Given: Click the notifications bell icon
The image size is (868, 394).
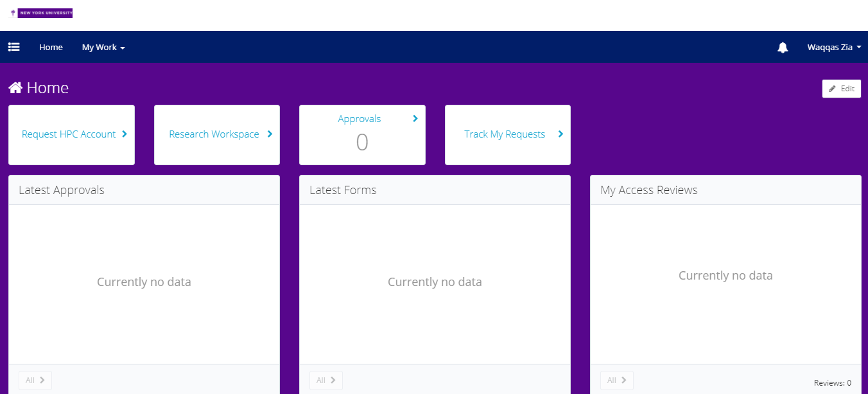Looking at the screenshot, I should 783,48.
